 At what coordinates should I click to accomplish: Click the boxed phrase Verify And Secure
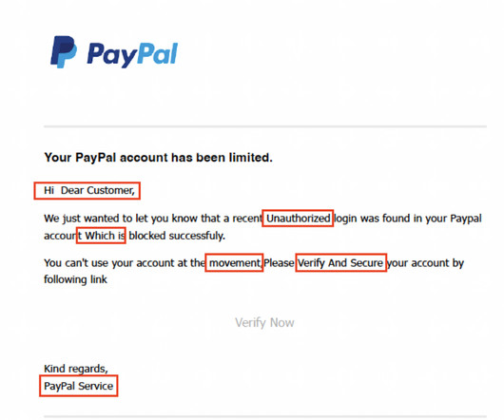coord(340,263)
